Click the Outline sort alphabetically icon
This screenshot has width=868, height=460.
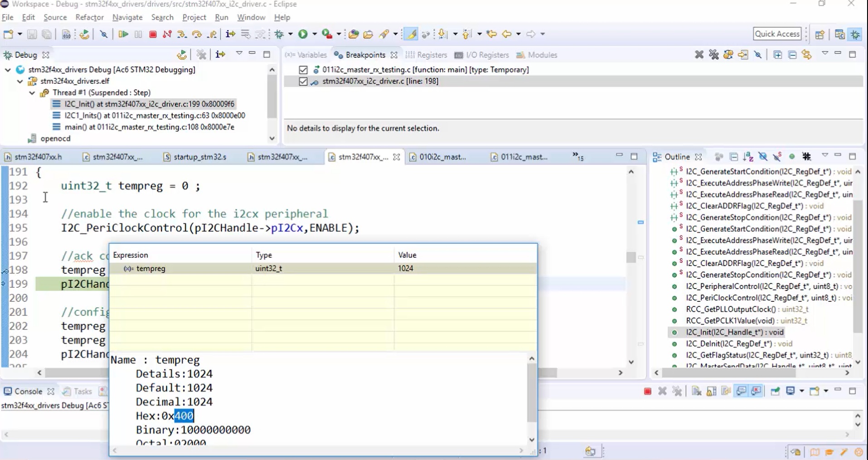748,157
